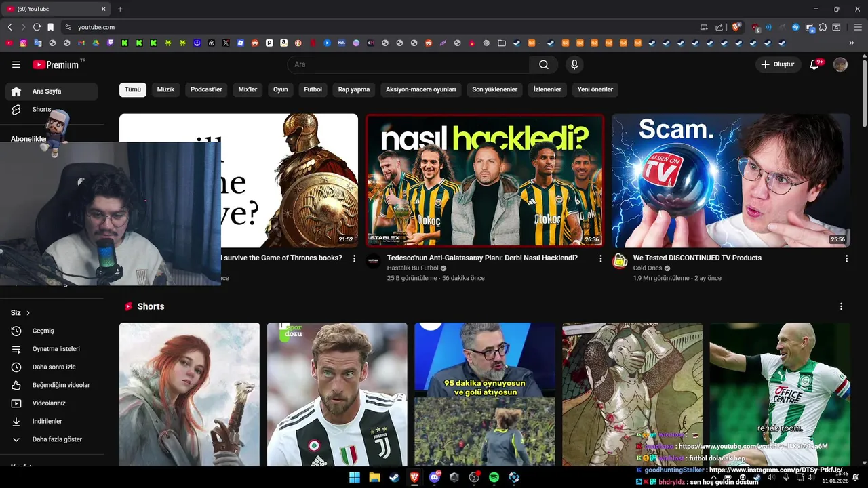Go back in the browser
Viewport: 868px width, 488px height.
(x=9, y=27)
